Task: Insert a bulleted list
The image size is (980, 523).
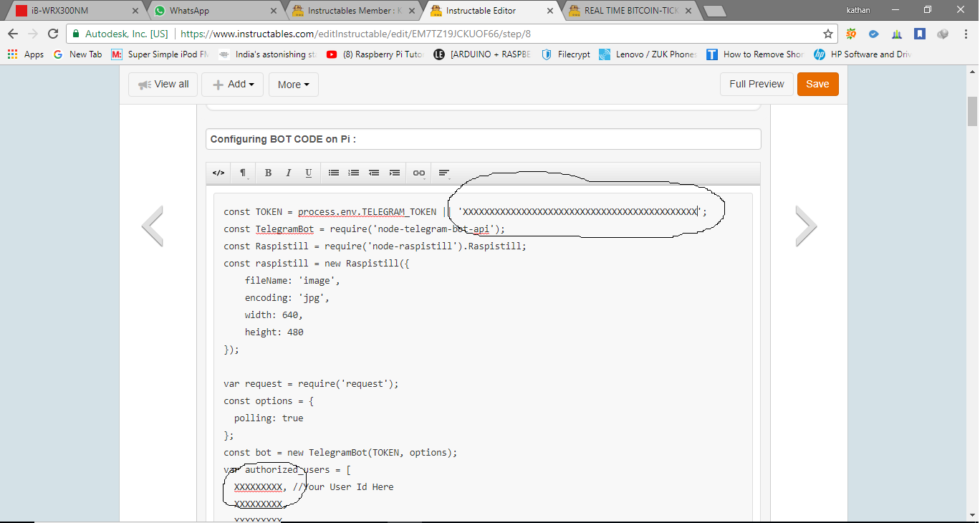Action: [x=334, y=173]
